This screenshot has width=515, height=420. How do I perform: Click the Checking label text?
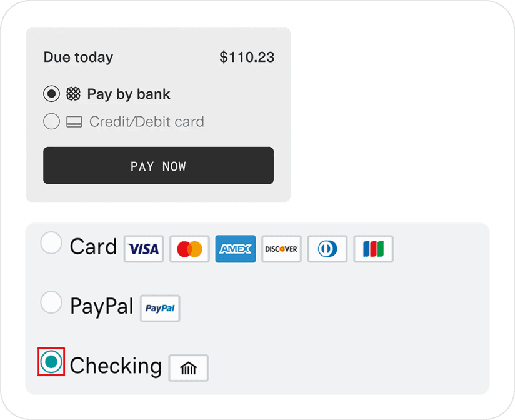pos(116,366)
